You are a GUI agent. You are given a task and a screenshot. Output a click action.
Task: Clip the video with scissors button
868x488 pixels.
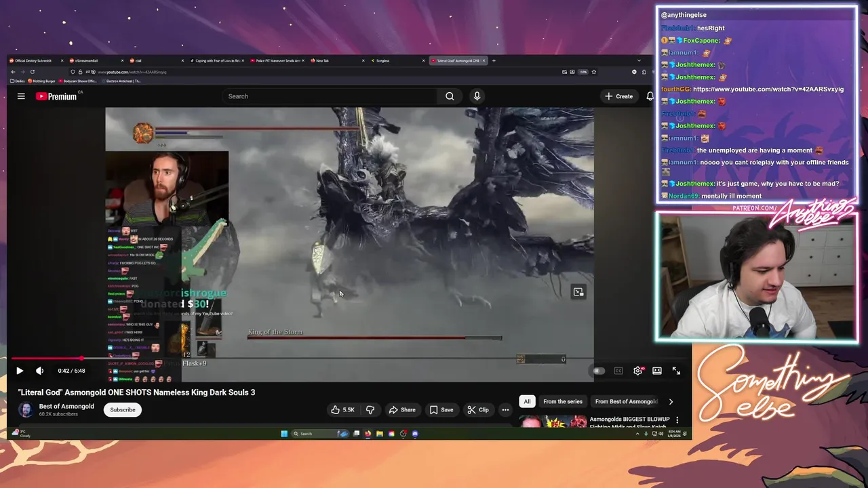[x=477, y=409]
